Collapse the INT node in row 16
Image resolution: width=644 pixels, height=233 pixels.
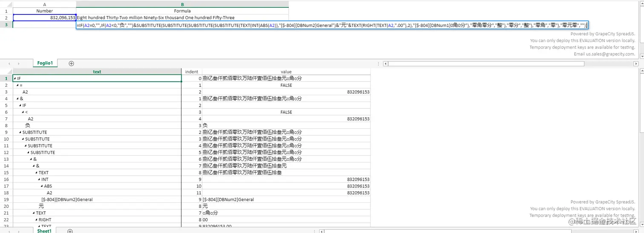[39, 179]
